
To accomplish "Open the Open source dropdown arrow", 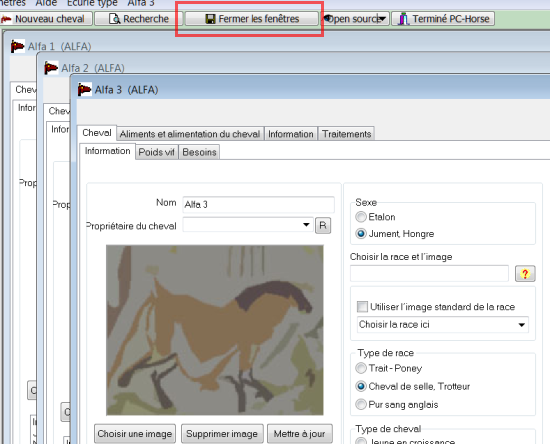I will (x=382, y=19).
